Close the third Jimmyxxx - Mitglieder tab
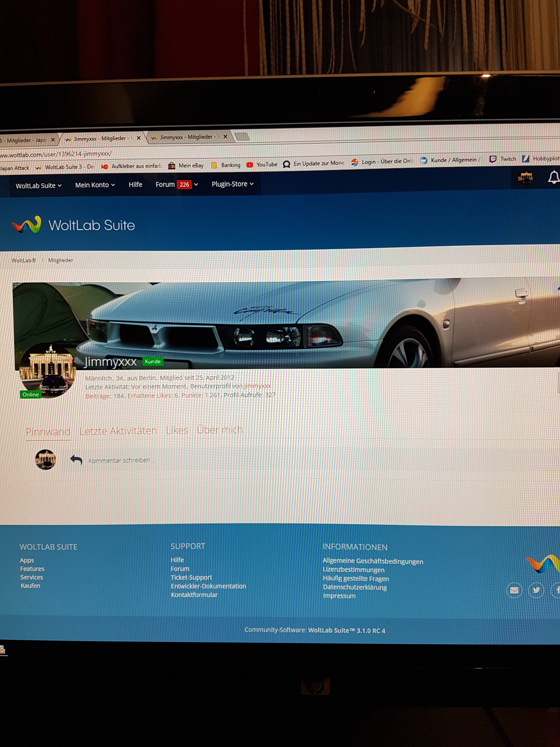This screenshot has width=560, height=747. click(x=226, y=136)
